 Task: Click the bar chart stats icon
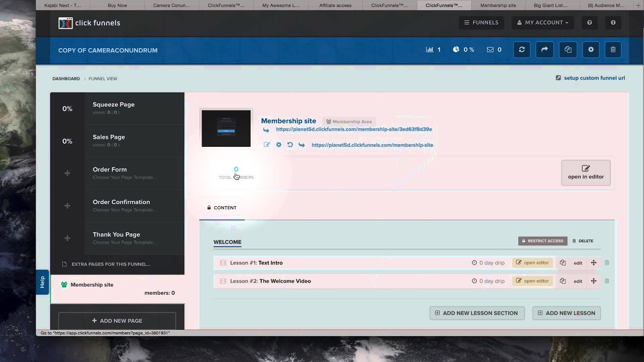430,50
